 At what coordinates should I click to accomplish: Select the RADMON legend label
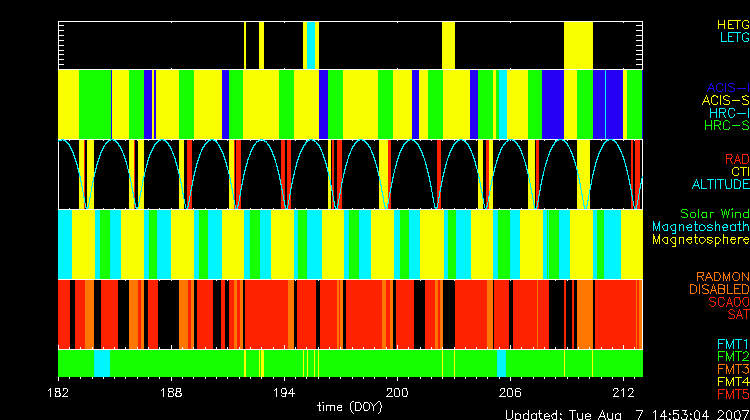(723, 276)
